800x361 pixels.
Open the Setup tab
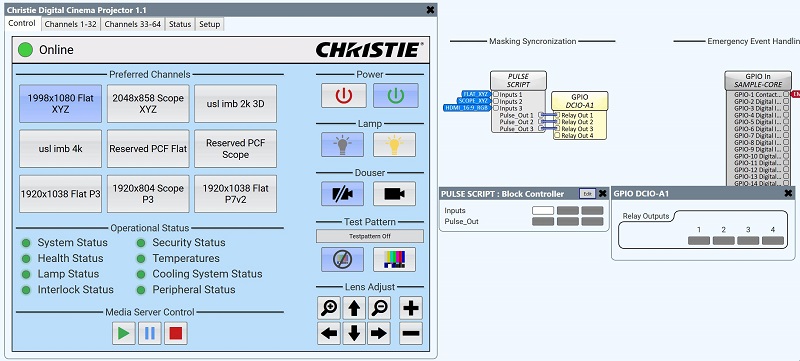coord(210,24)
